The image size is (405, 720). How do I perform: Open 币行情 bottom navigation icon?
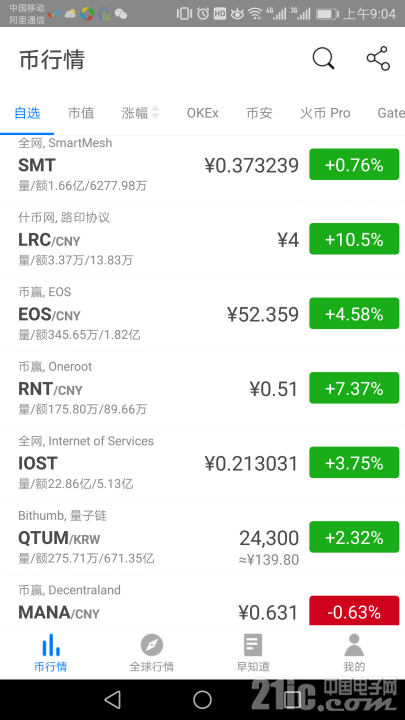point(51,645)
